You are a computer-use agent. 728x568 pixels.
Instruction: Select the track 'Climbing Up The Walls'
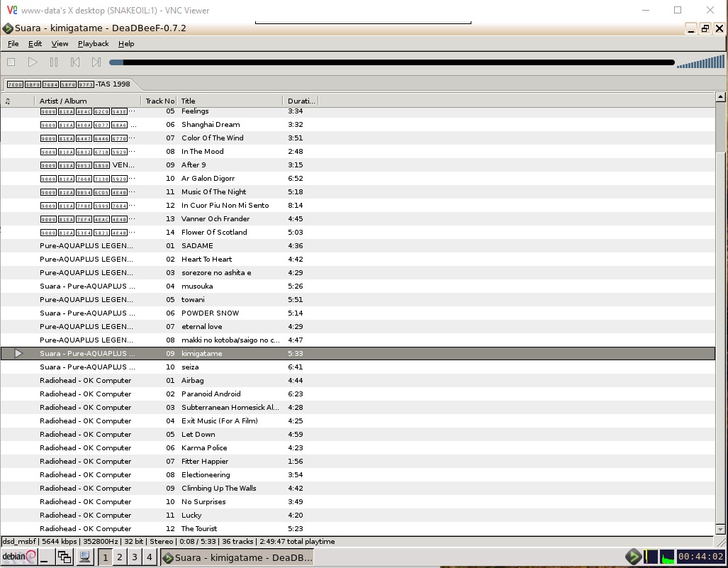click(357, 488)
